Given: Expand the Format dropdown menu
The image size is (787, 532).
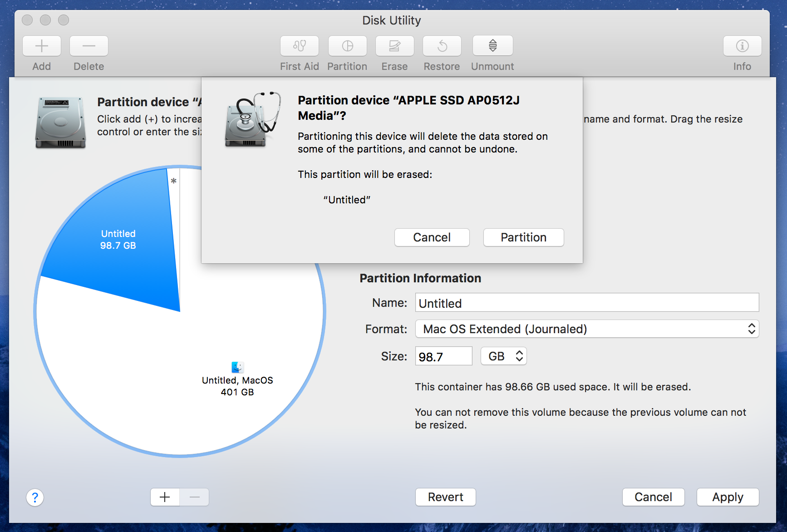Looking at the screenshot, I should 587,329.
